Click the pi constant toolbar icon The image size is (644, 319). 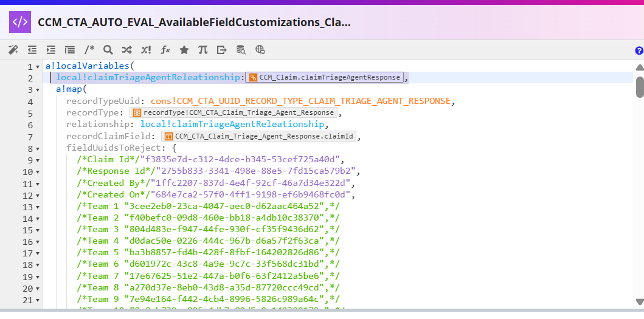point(203,50)
